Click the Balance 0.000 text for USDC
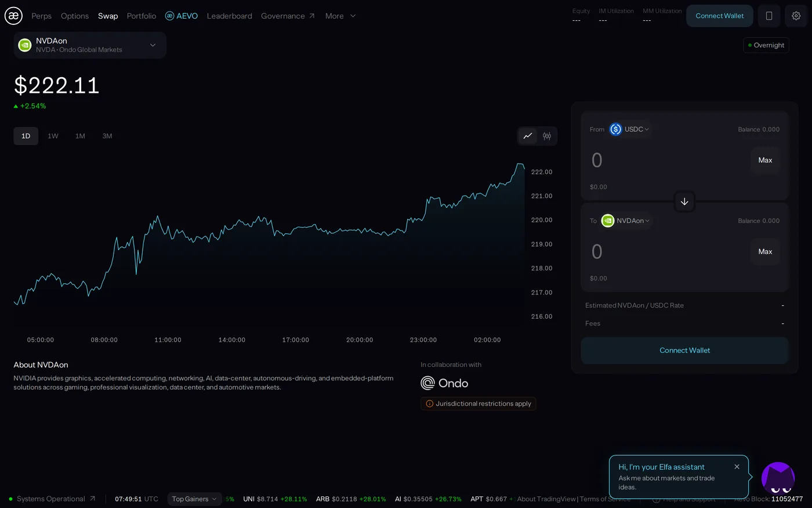Screen dimensions: 812x508 (x=759, y=129)
